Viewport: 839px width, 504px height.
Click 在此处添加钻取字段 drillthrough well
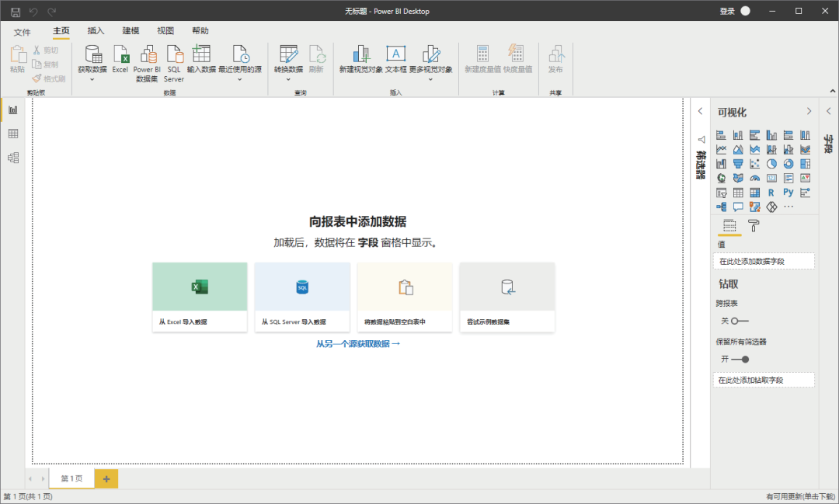pos(764,380)
